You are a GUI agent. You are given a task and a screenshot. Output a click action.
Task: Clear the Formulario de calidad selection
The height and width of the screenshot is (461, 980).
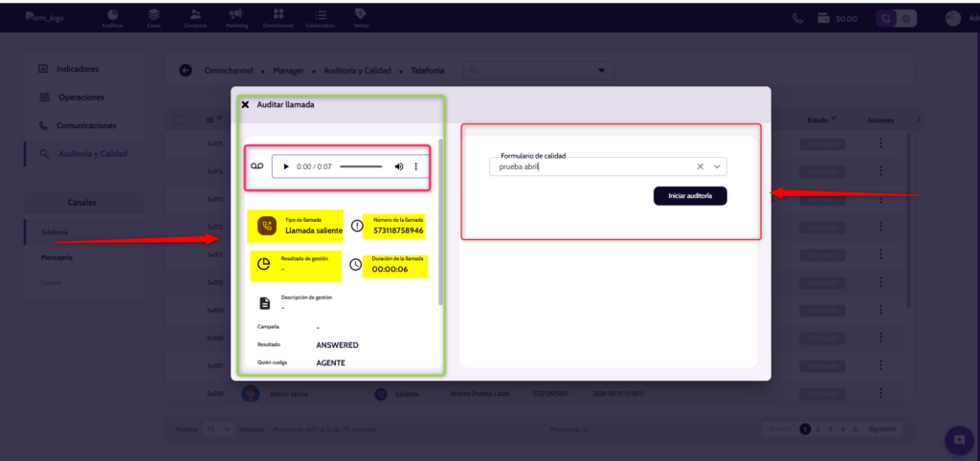700,166
